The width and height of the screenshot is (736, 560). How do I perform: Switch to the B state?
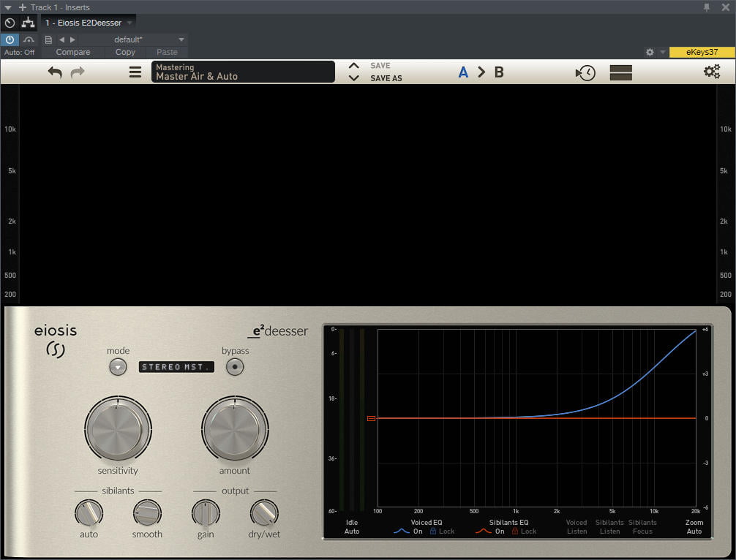tap(499, 72)
